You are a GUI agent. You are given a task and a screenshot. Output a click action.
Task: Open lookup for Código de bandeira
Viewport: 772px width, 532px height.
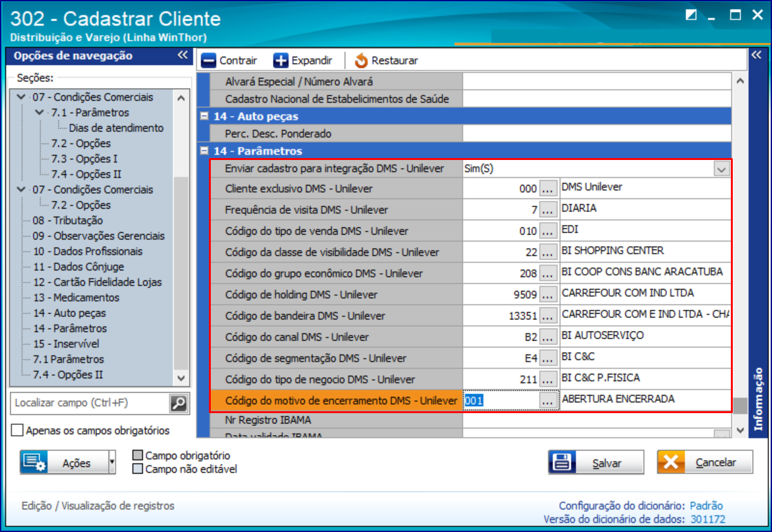pyautogui.click(x=548, y=316)
